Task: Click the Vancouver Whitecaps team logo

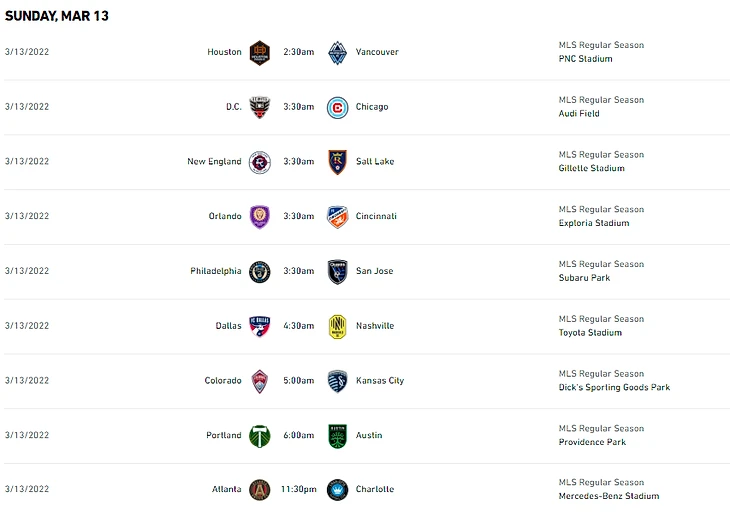Action: pos(337,52)
